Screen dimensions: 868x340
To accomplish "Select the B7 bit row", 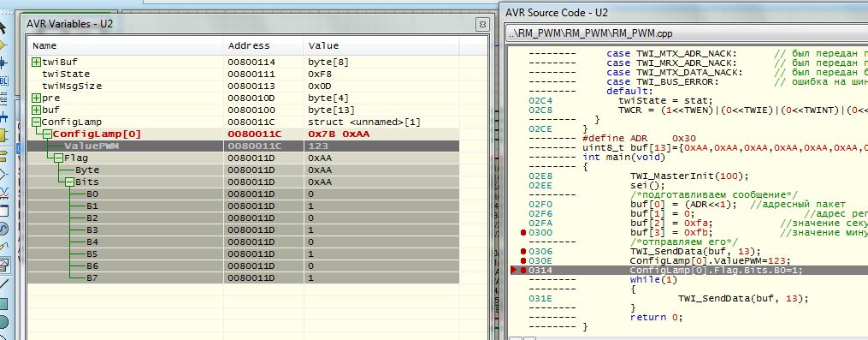I will coord(243,277).
